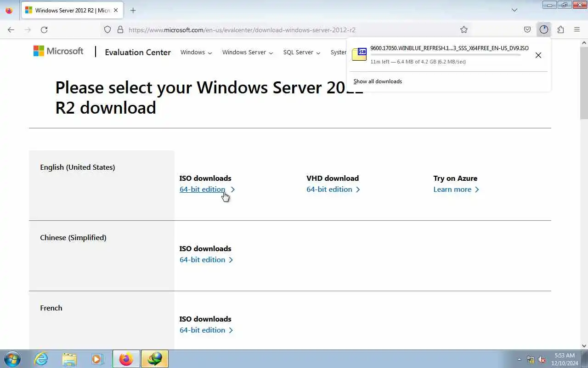
Task: Click Learn more under Try on Azure
Action: tap(456, 190)
